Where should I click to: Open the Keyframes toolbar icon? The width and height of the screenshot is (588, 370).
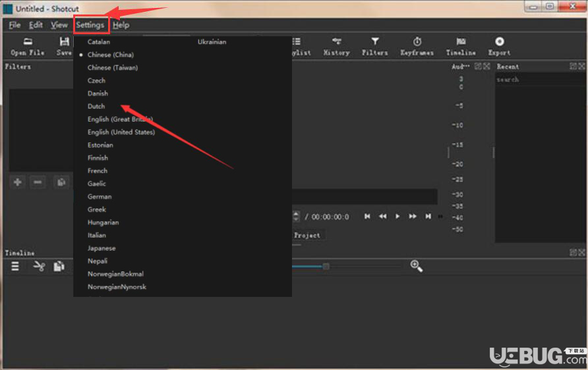click(417, 47)
